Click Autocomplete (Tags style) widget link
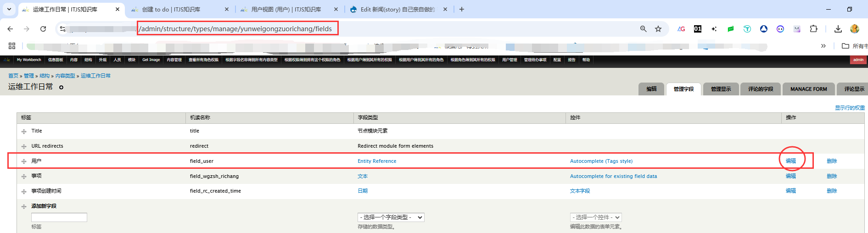The width and height of the screenshot is (868, 233). (x=601, y=161)
